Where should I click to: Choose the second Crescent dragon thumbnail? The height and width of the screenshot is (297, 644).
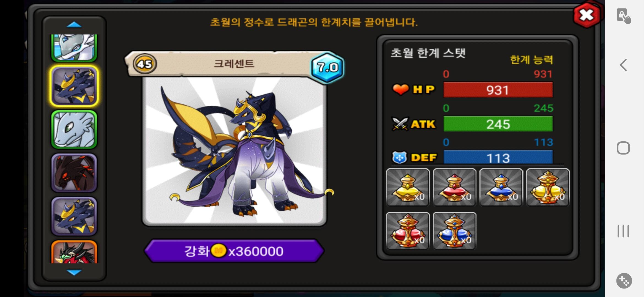[74, 216]
